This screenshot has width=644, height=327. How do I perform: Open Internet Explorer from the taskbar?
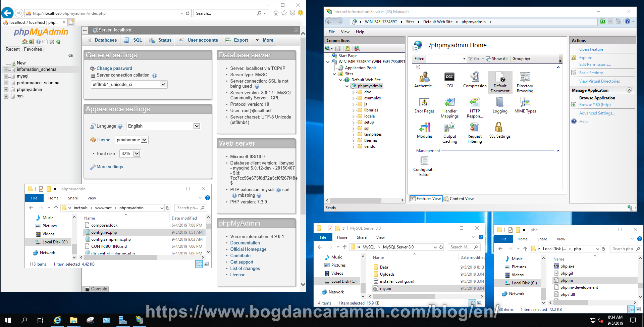coord(57,320)
